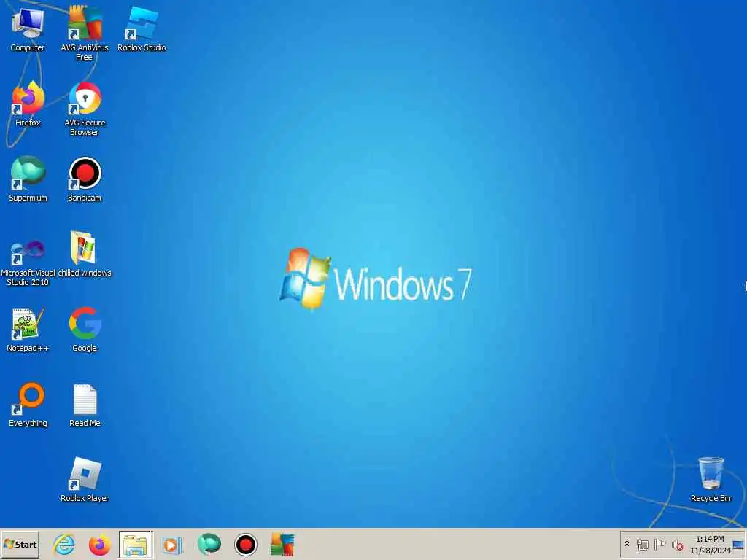This screenshot has height=560, width=747.
Task: Open the network tray icon
Action: coord(642,544)
